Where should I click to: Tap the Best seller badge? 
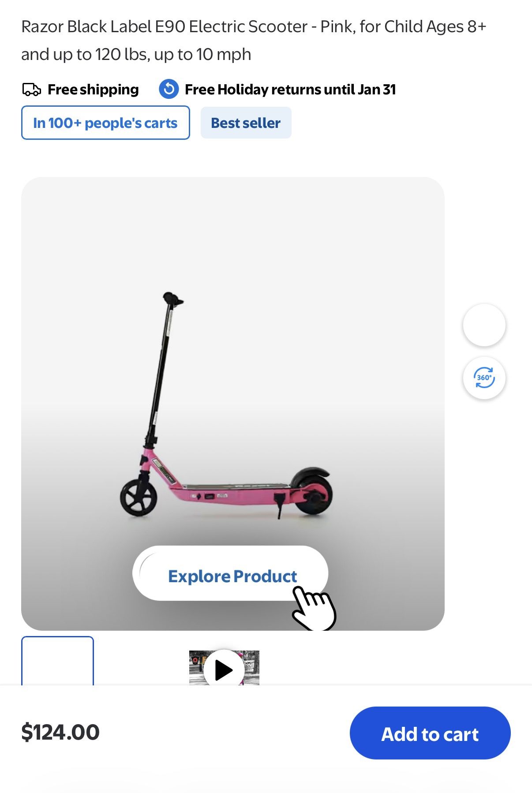coord(246,123)
